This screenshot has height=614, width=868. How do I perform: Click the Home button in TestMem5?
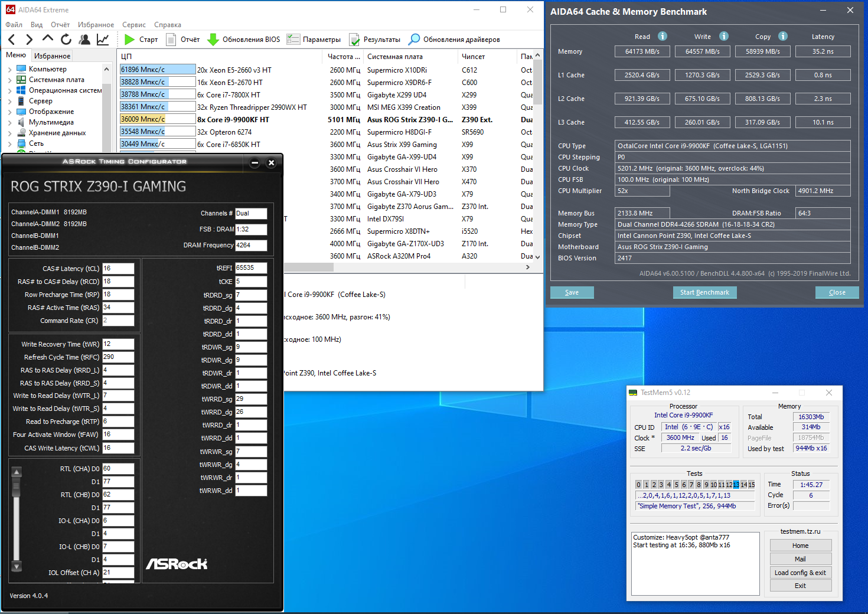(x=801, y=546)
